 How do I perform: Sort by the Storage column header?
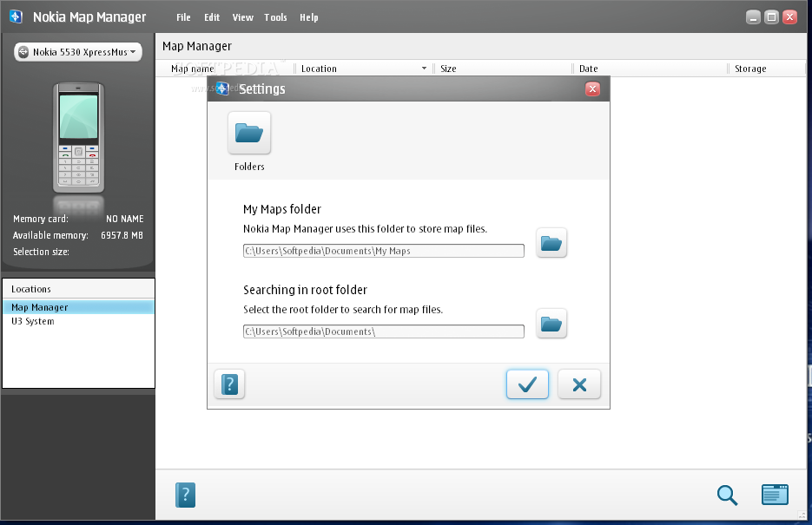point(750,69)
